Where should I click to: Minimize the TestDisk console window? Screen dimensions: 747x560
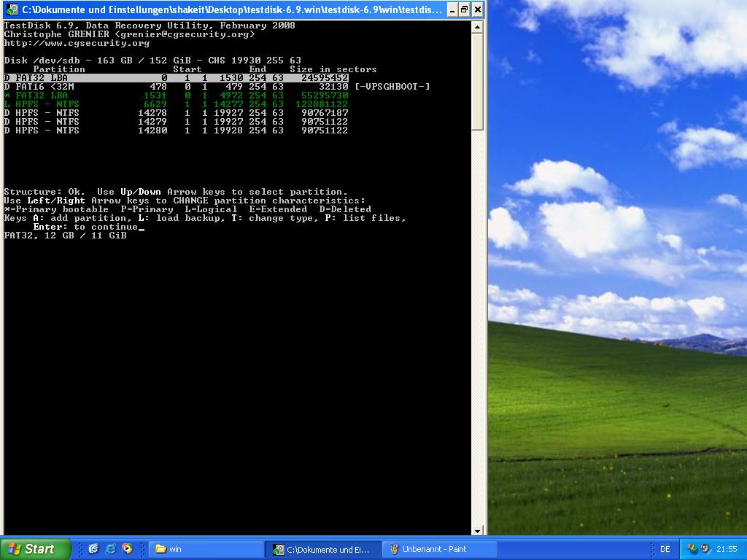click(x=452, y=9)
